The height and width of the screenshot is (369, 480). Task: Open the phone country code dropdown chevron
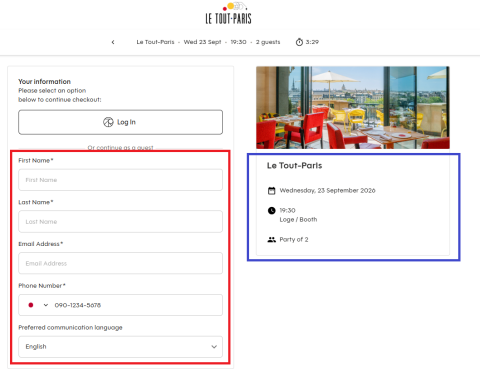point(46,305)
